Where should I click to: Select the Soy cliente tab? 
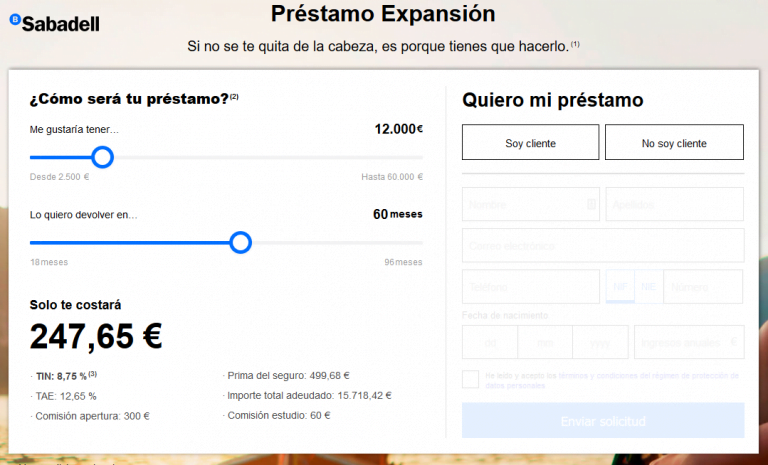[x=530, y=142]
